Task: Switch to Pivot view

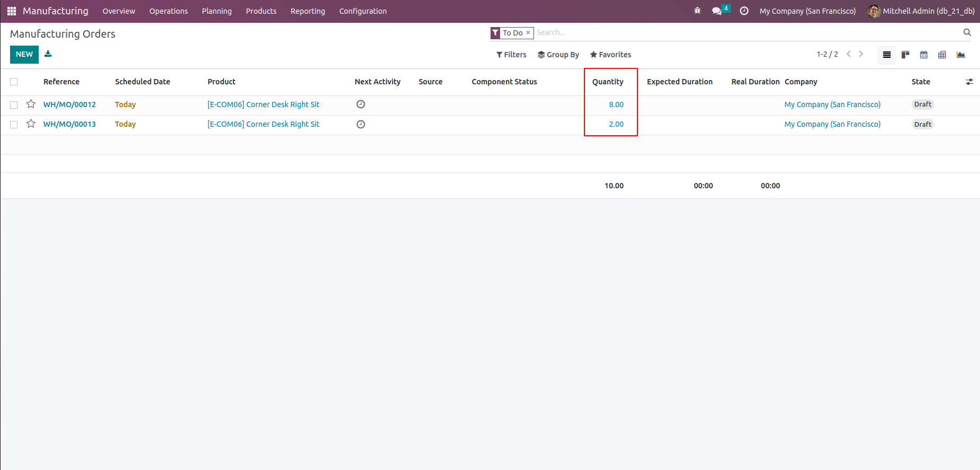Action: [x=942, y=55]
